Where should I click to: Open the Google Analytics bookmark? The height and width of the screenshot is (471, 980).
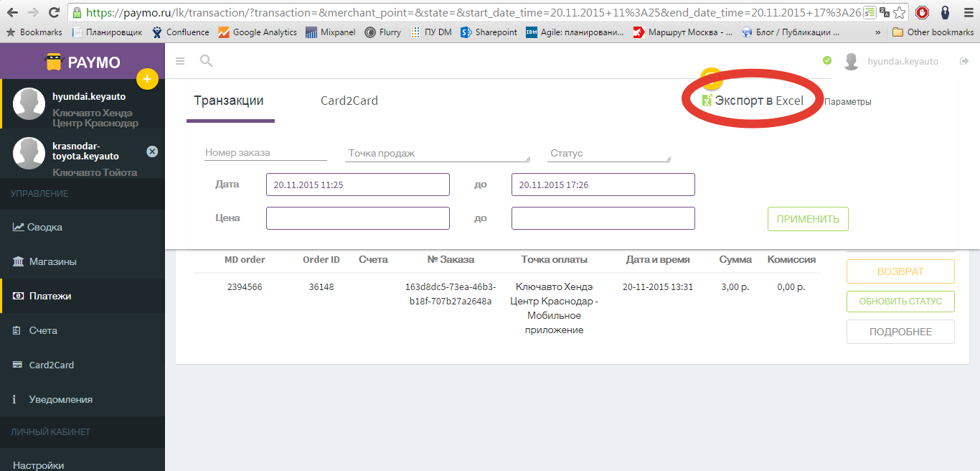tap(258, 32)
